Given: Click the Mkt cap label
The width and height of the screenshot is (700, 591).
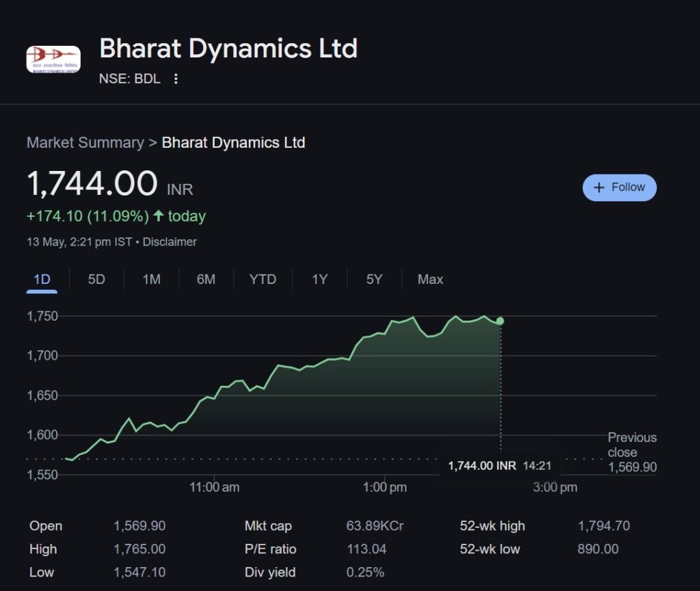Looking at the screenshot, I should pos(268,526).
